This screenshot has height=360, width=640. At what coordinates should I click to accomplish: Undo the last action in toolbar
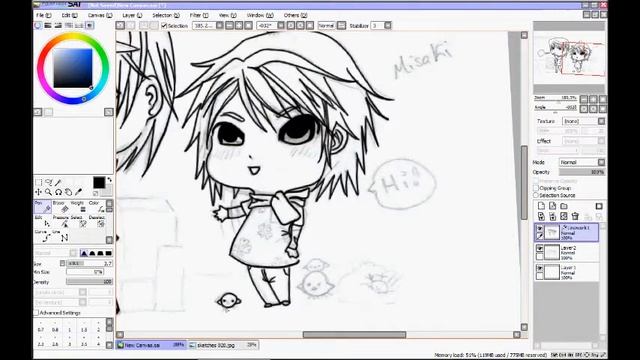(x=120, y=25)
